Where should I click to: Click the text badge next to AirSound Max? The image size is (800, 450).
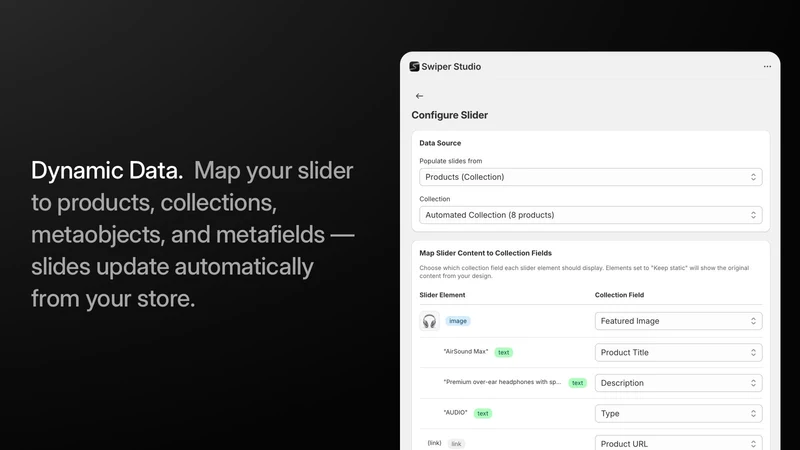point(504,353)
